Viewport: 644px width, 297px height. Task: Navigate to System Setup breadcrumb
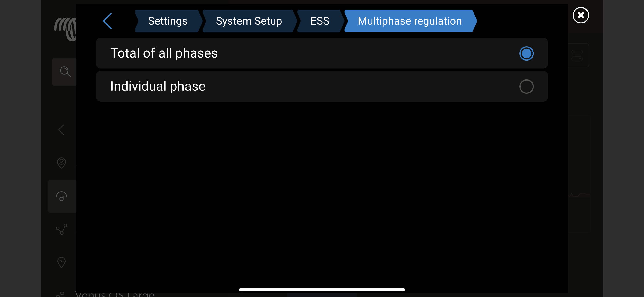pyautogui.click(x=249, y=21)
